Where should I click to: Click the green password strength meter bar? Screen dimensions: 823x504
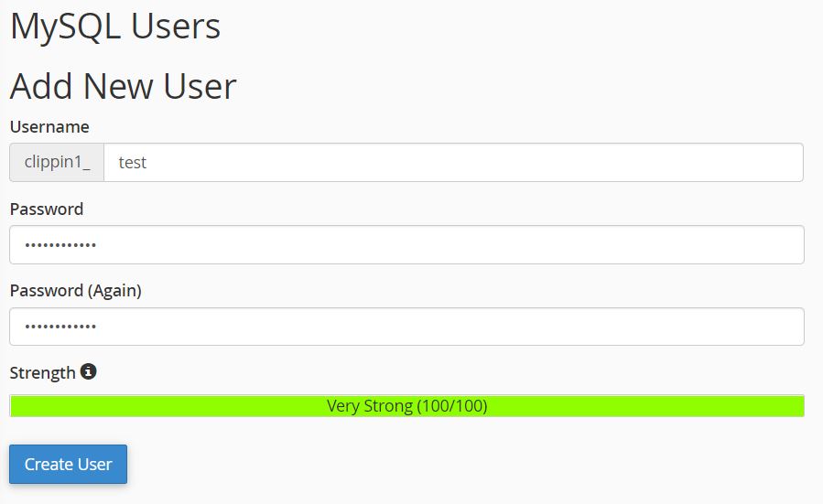(x=406, y=406)
